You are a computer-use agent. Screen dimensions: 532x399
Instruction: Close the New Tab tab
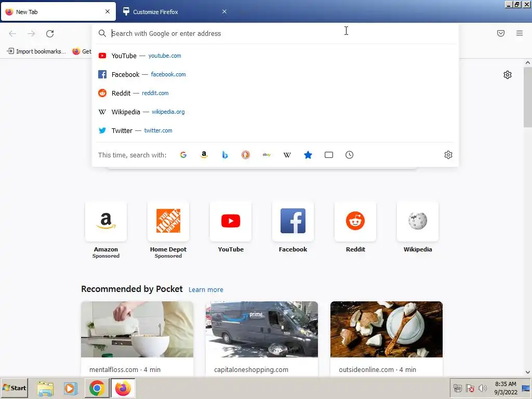(x=108, y=11)
